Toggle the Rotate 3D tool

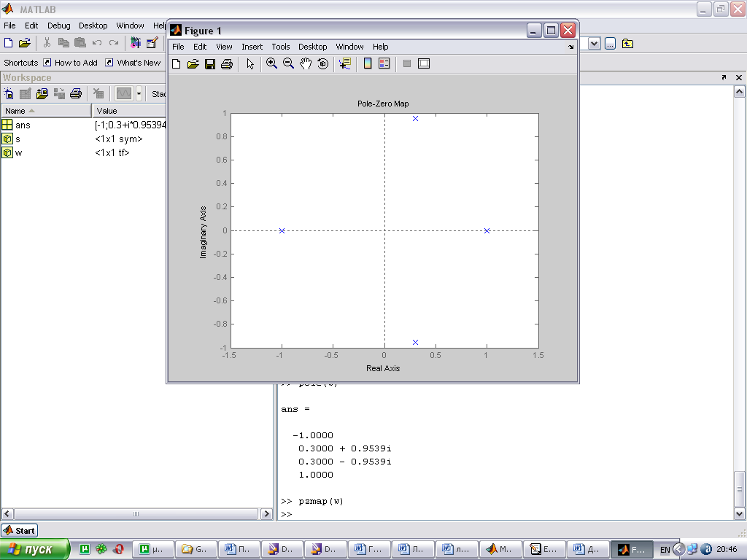pos(322,63)
